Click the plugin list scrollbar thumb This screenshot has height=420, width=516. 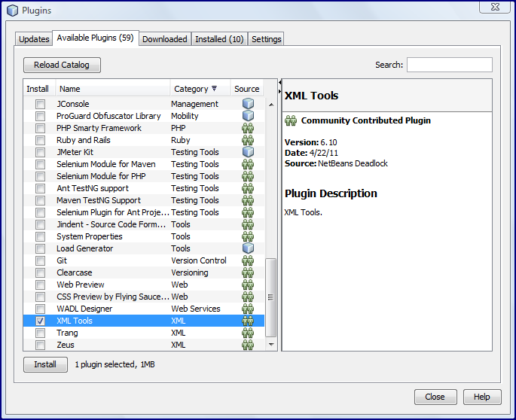click(271, 297)
